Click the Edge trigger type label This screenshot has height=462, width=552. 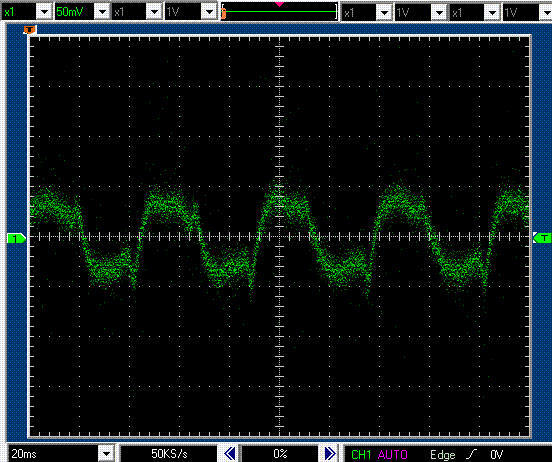click(442, 455)
